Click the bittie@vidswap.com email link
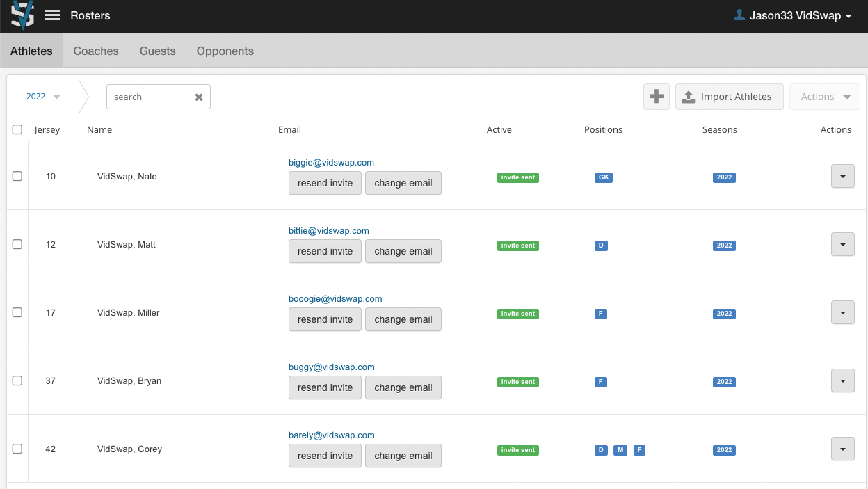The image size is (868, 489). (329, 231)
